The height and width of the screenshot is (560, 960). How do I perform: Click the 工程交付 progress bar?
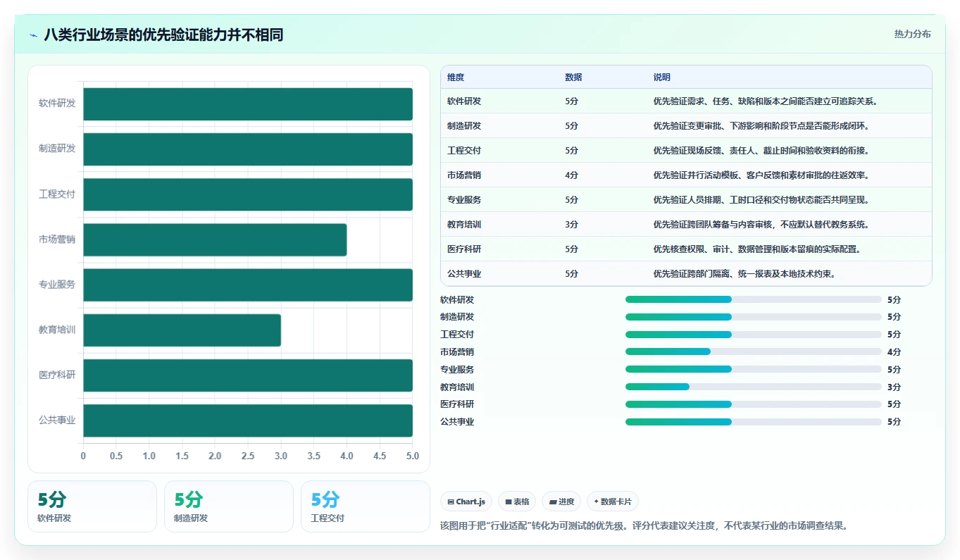pos(754,334)
